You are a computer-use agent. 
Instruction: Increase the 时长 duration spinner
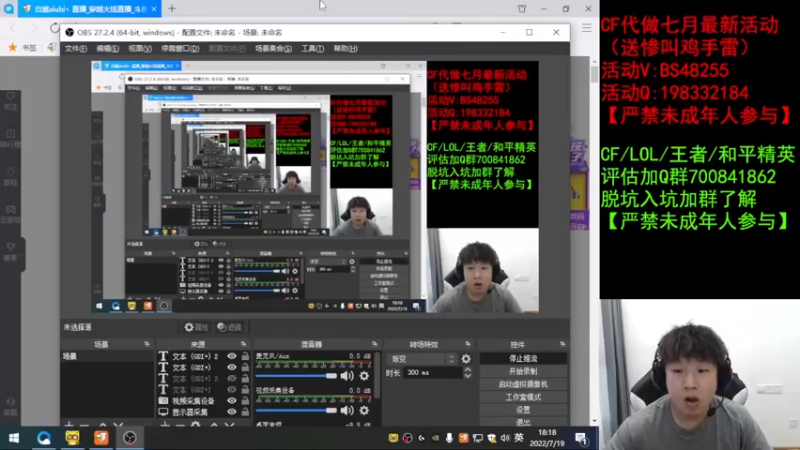(468, 369)
